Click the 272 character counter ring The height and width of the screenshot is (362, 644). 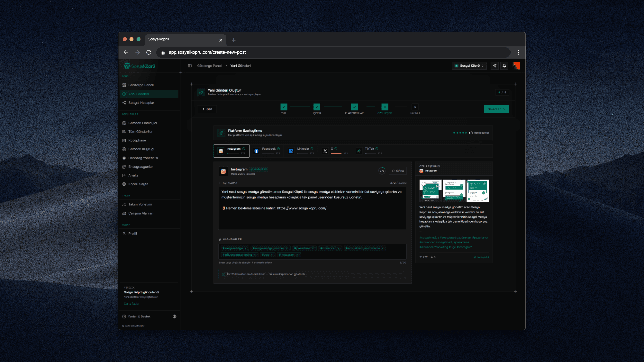[382, 171]
